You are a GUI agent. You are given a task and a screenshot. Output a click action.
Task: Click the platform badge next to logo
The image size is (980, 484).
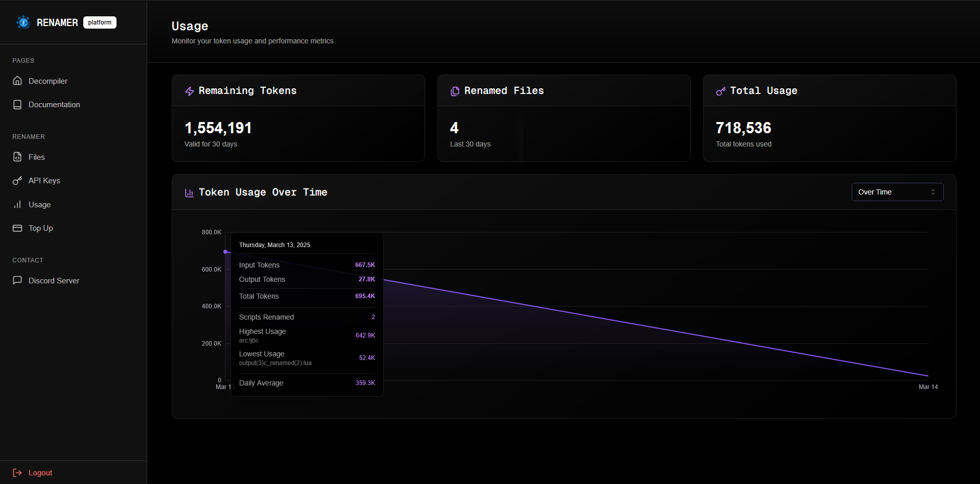(100, 22)
